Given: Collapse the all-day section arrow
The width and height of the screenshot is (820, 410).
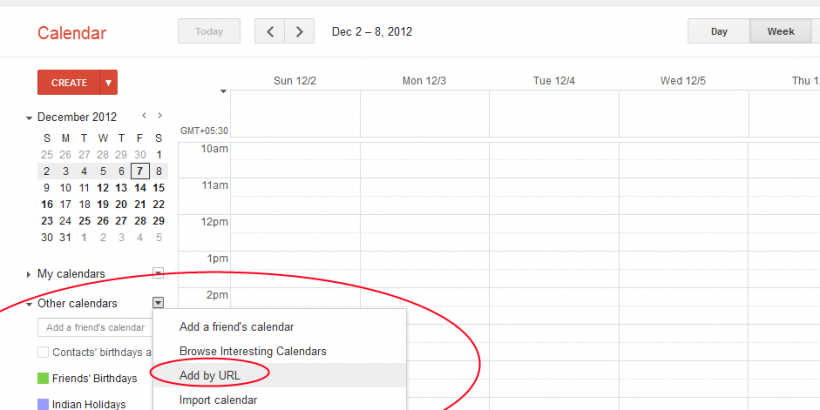Looking at the screenshot, I should (x=224, y=91).
